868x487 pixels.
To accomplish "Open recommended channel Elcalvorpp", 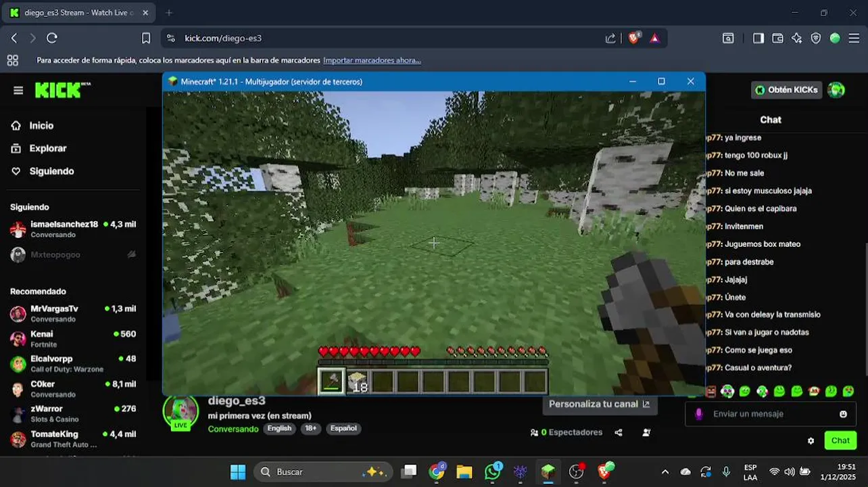I will pos(73,364).
